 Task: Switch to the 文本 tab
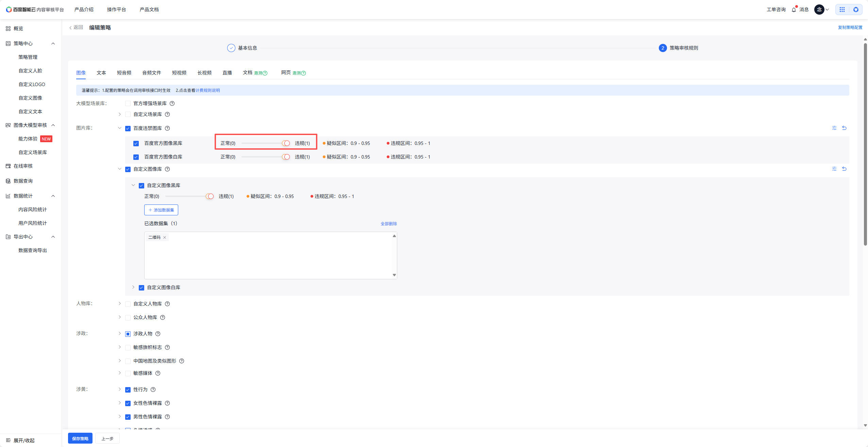101,73
